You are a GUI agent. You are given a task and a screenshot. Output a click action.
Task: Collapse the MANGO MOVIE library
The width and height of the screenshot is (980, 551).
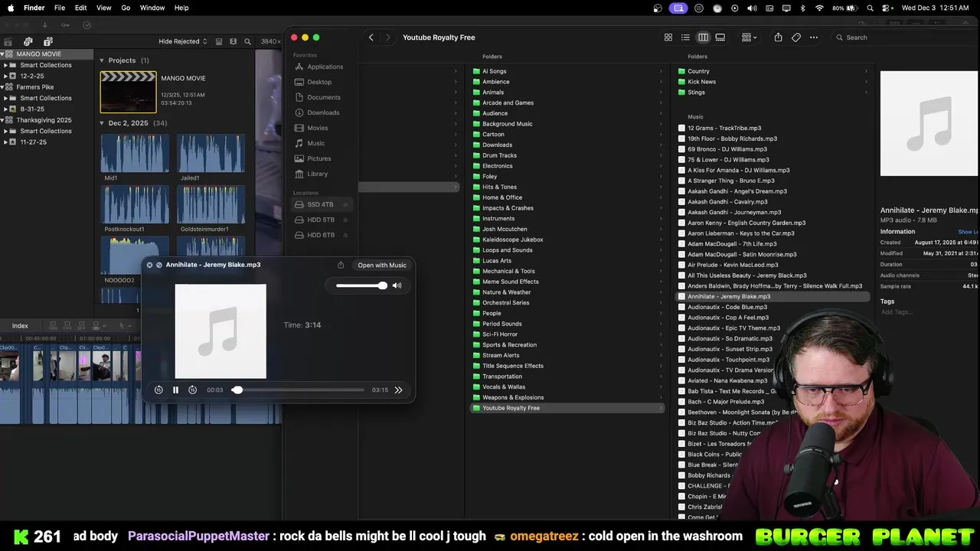2,54
